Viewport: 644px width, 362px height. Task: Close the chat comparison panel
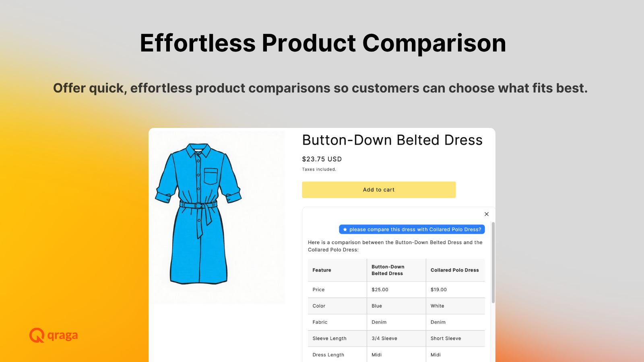(x=486, y=214)
